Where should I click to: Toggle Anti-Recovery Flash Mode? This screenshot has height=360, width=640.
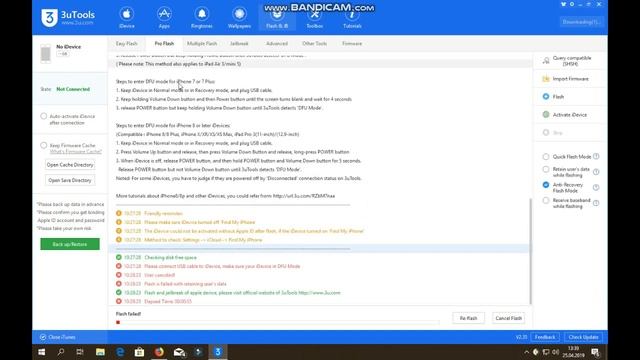pyautogui.click(x=546, y=185)
